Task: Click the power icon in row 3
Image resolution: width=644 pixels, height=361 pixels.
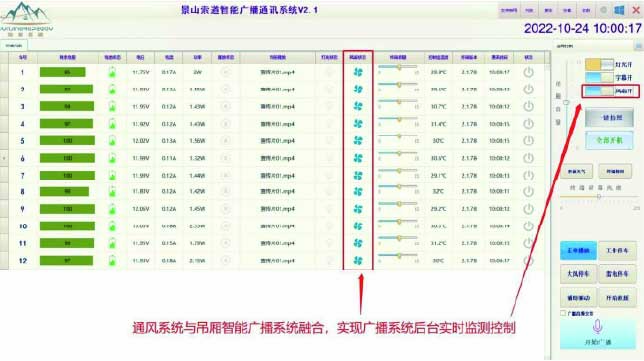Action: pos(528,106)
